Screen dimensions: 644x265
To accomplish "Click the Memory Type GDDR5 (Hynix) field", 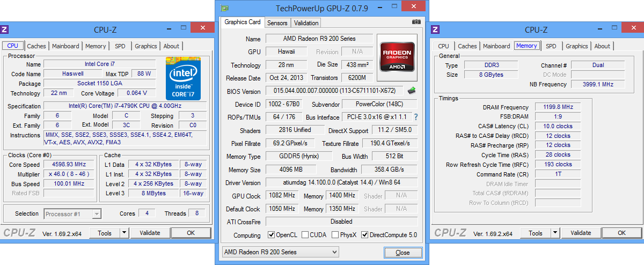I will [x=299, y=156].
